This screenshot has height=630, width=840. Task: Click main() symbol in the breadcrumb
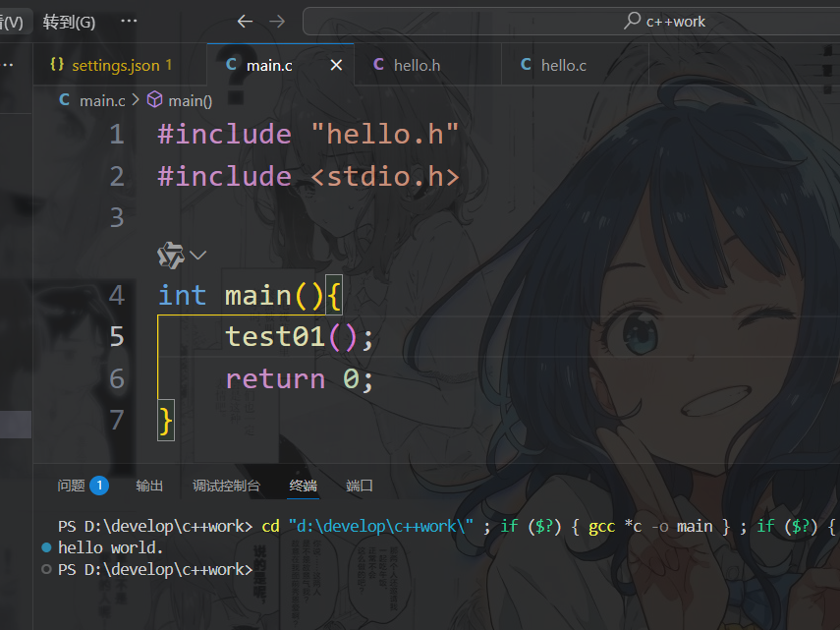tap(191, 100)
